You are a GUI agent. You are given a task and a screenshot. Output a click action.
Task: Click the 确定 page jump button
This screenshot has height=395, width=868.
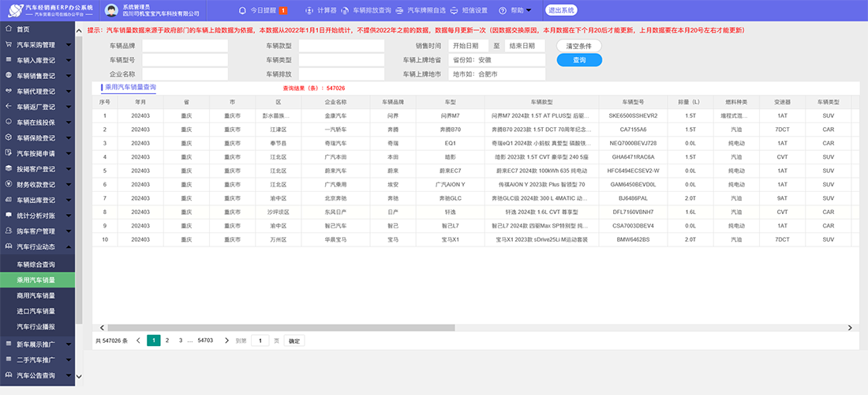(294, 340)
